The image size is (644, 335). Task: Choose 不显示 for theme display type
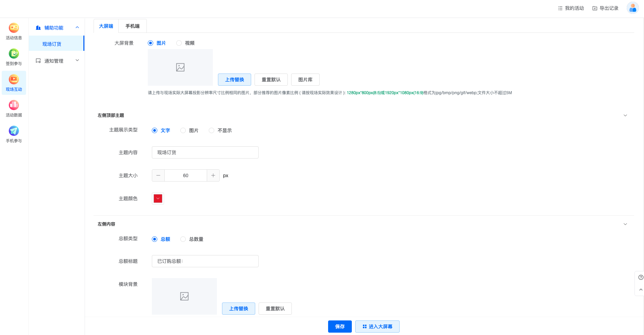click(x=212, y=130)
